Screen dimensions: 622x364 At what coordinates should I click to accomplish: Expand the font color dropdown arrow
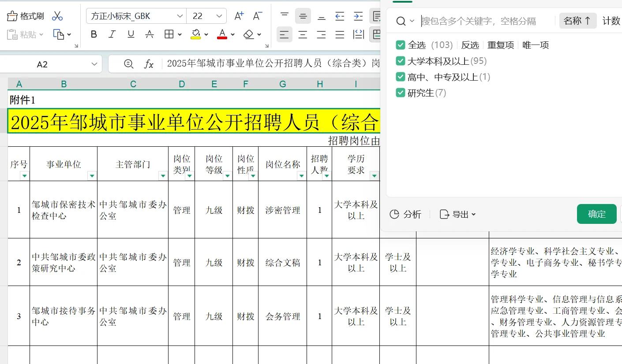(232, 34)
